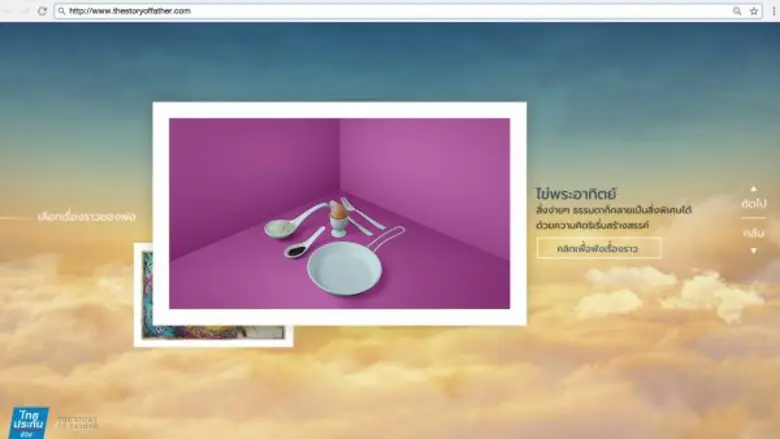Image resolution: width=780 pixels, height=439 pixels.
Task: Click the down arrow below กลับ
Action: 754,250
